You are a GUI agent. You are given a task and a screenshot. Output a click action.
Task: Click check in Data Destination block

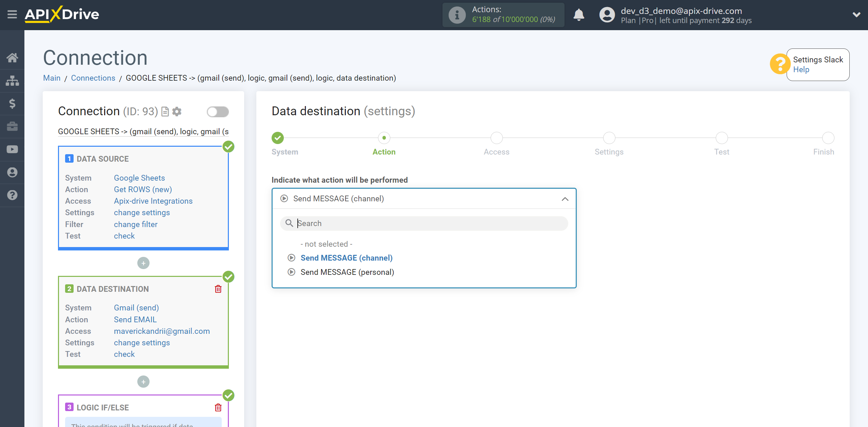pos(124,354)
